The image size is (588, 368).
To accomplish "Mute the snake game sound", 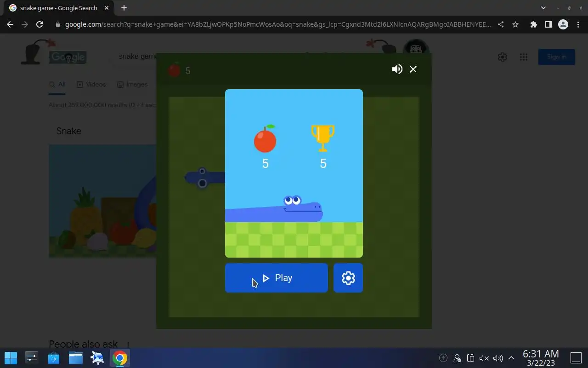I will coord(397,69).
